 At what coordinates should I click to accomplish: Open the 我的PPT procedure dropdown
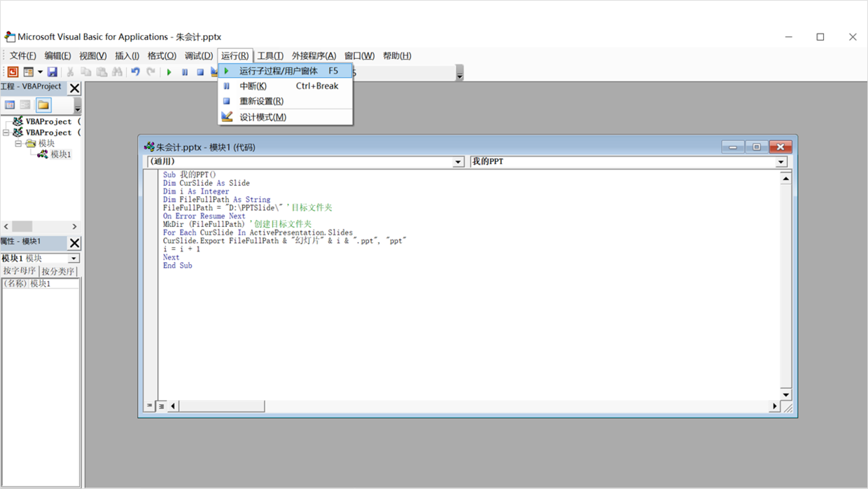(781, 162)
